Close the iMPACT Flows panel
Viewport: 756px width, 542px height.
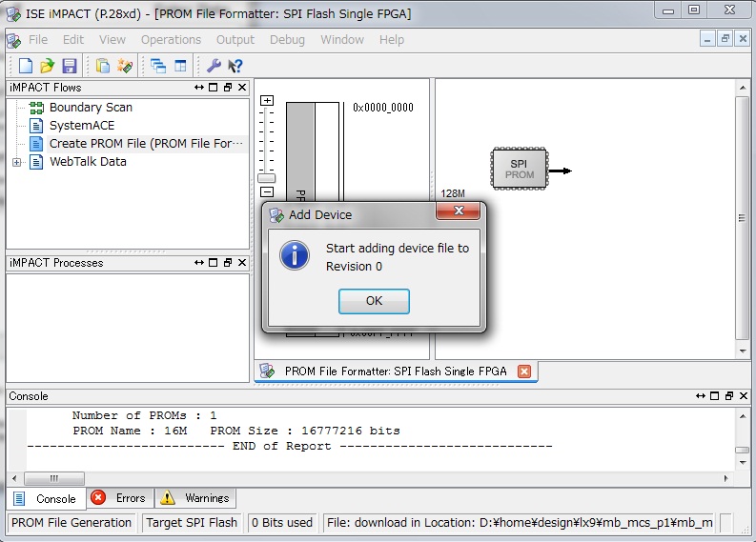pos(242,88)
